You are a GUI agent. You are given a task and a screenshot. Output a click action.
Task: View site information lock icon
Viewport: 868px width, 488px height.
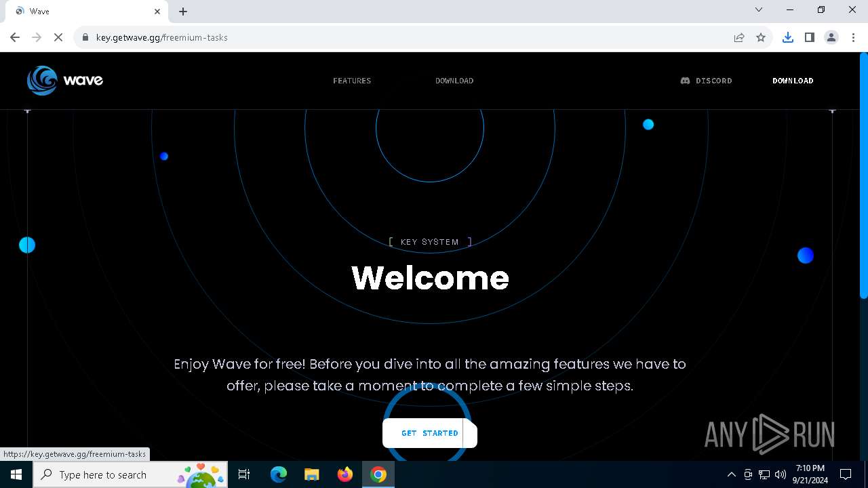pyautogui.click(x=85, y=37)
